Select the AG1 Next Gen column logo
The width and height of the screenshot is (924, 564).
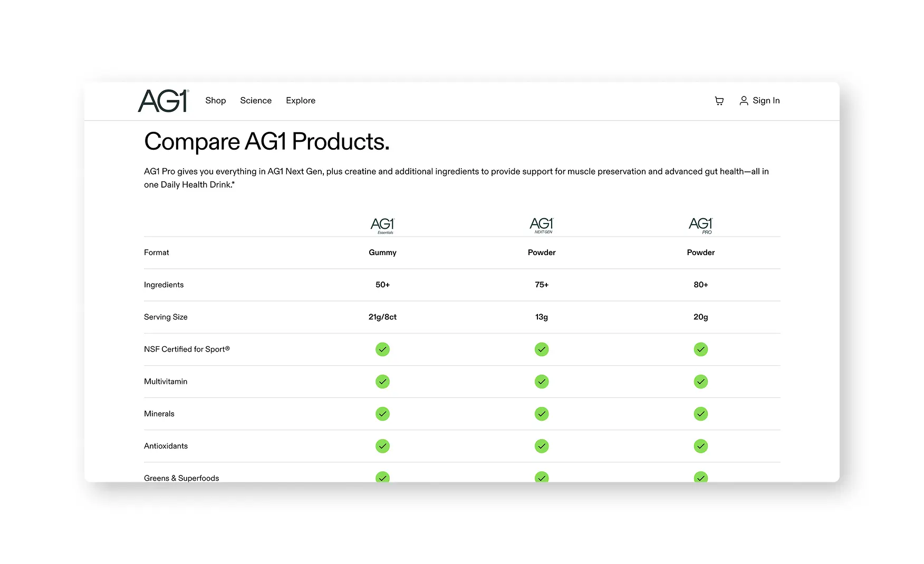[x=542, y=226]
